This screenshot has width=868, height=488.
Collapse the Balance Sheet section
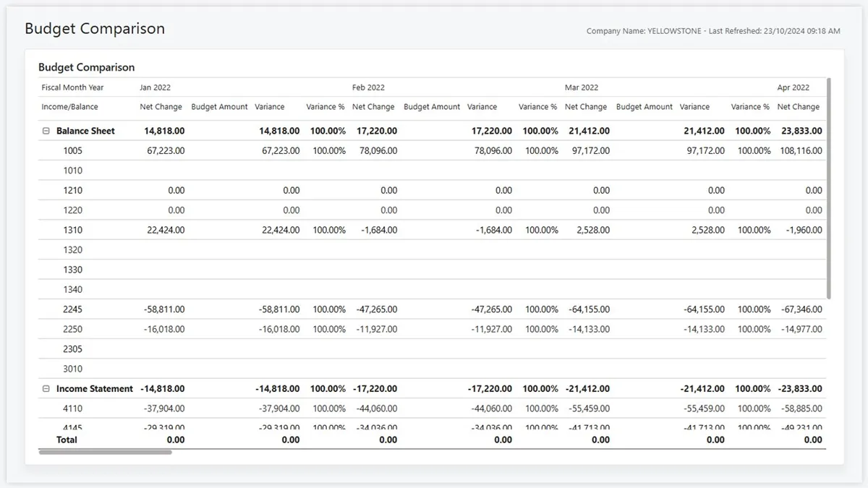(x=45, y=131)
